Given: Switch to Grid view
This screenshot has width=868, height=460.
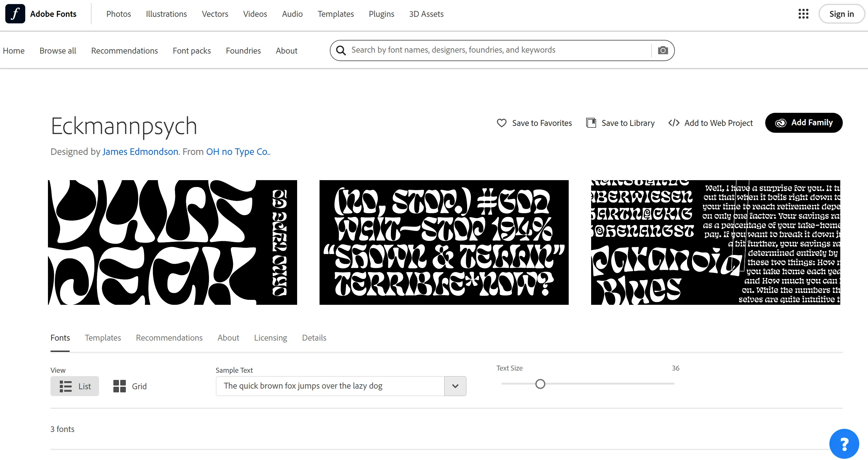Looking at the screenshot, I should (x=130, y=386).
